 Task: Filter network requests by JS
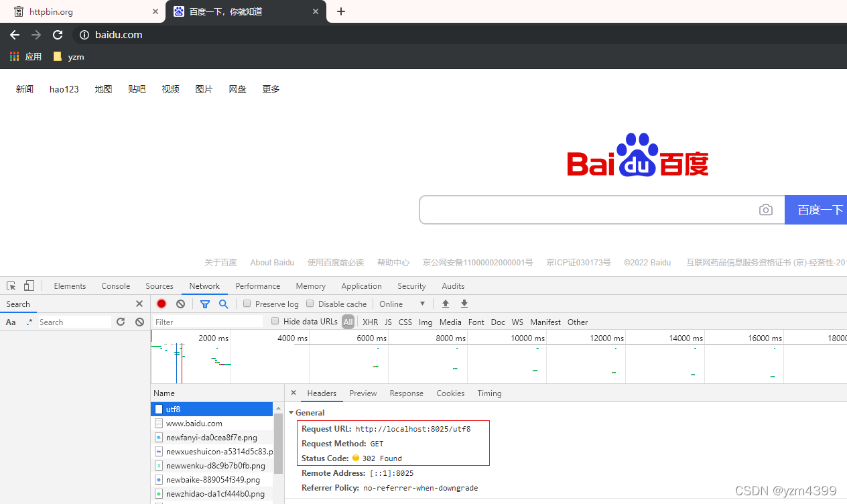point(388,322)
